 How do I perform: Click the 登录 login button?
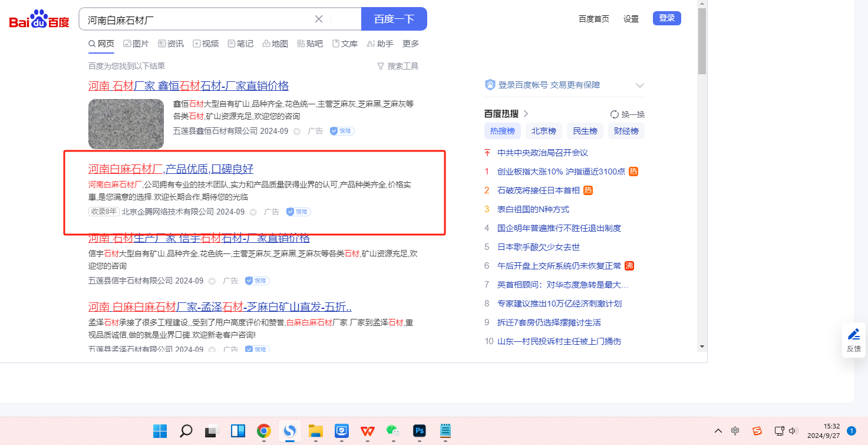click(666, 18)
